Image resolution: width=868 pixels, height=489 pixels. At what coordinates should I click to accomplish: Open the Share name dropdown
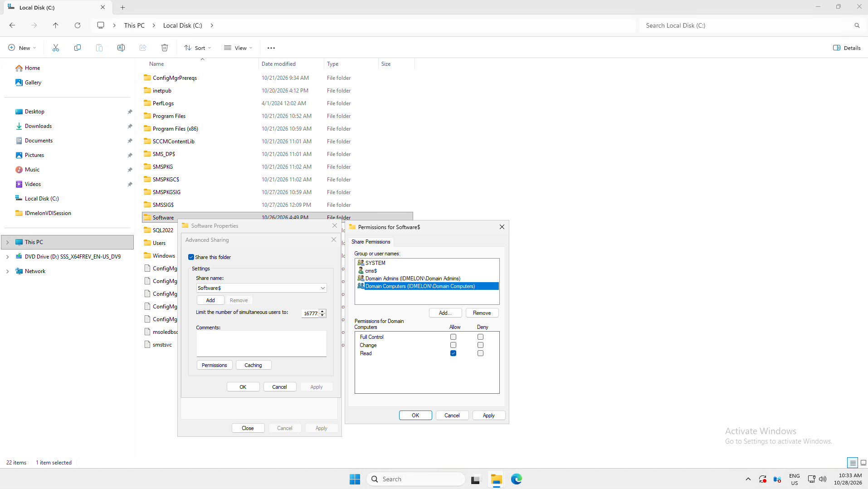[322, 288]
